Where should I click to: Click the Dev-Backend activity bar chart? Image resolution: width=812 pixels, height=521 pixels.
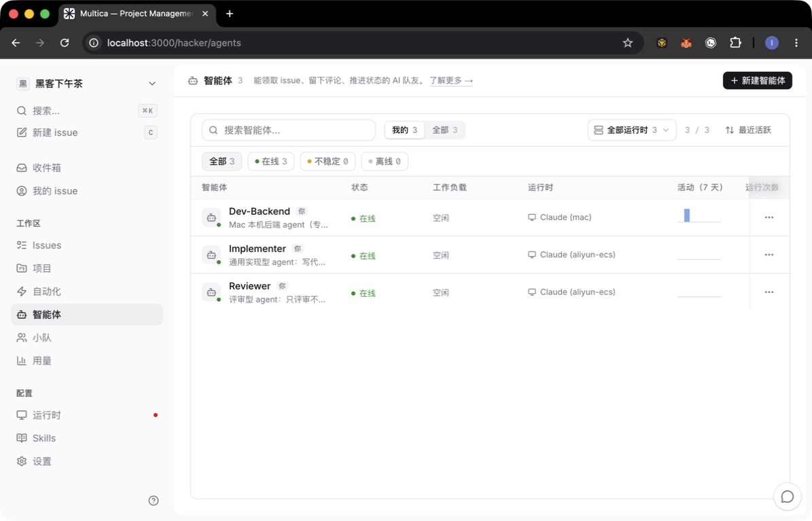699,215
